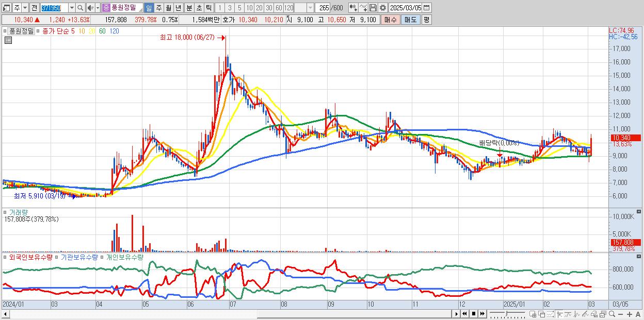Click the floppy disk save icon

[x=373, y=8]
